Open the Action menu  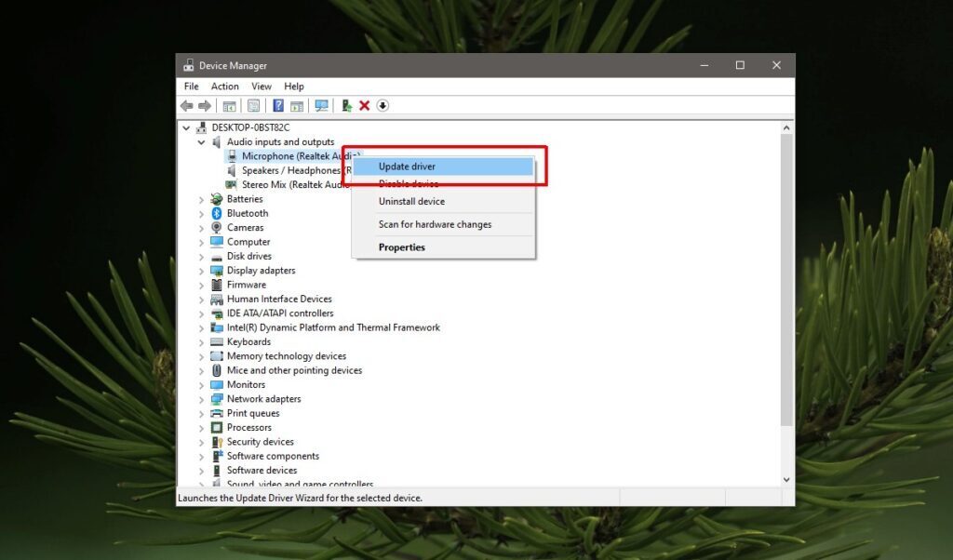[x=224, y=86]
